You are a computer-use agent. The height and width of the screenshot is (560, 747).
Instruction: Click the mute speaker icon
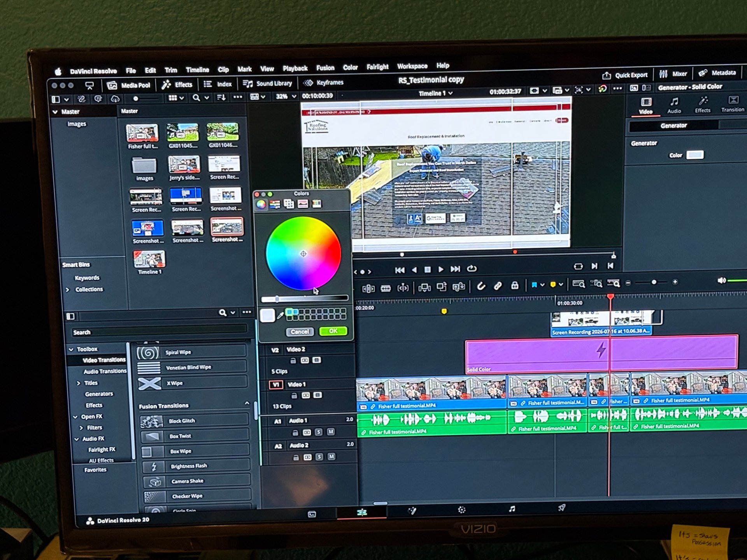[722, 280]
